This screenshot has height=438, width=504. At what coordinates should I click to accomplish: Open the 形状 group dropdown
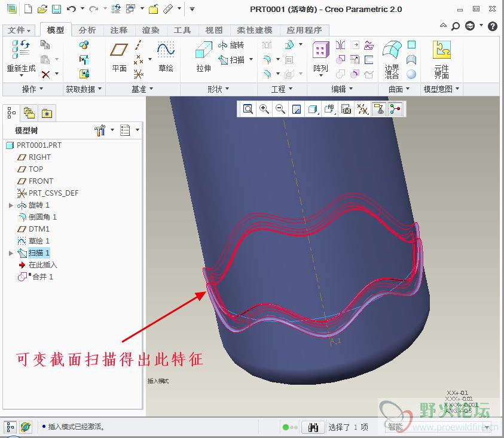[x=218, y=89]
